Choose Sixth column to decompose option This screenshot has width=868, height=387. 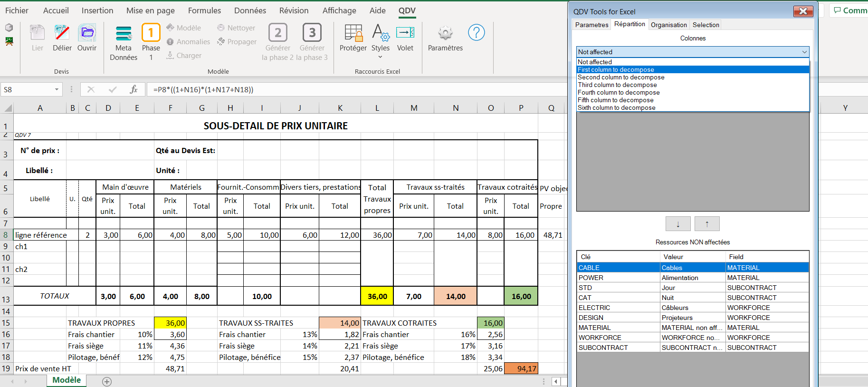[x=693, y=107]
